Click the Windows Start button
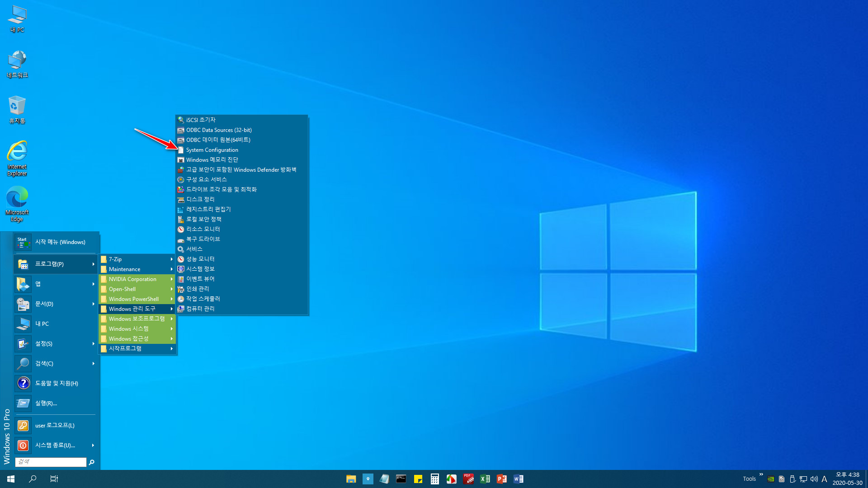This screenshot has width=868, height=488. pos(11,479)
